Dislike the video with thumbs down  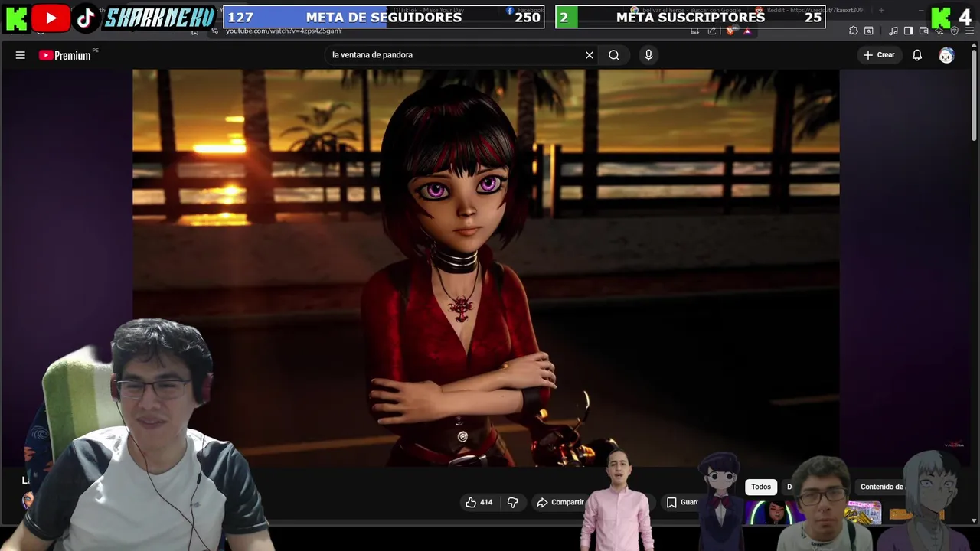513,502
